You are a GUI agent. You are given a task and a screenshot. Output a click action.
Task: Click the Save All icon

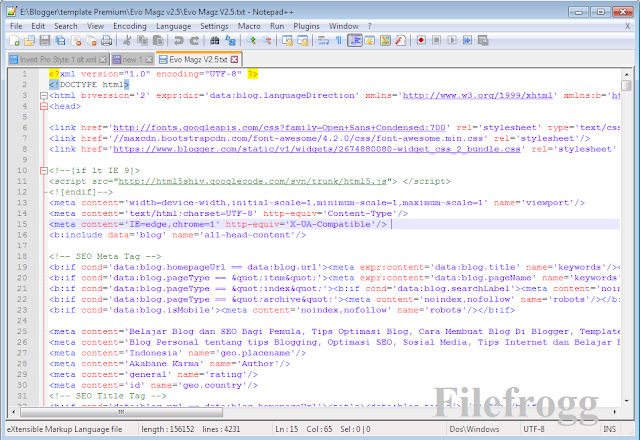coord(60,40)
